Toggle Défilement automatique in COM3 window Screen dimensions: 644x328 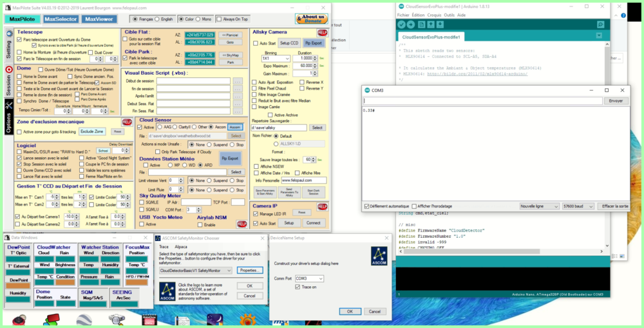[x=367, y=206]
